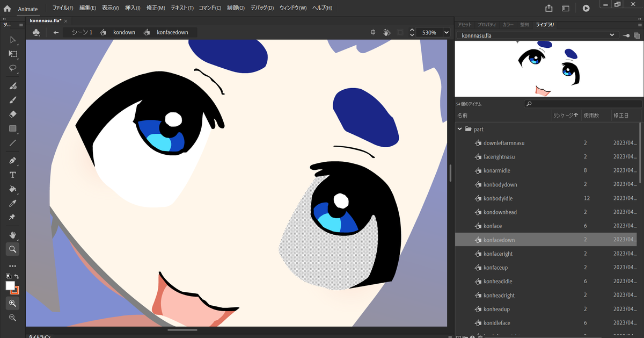Open the Library panel options menu
644x338 pixels.
point(639,25)
